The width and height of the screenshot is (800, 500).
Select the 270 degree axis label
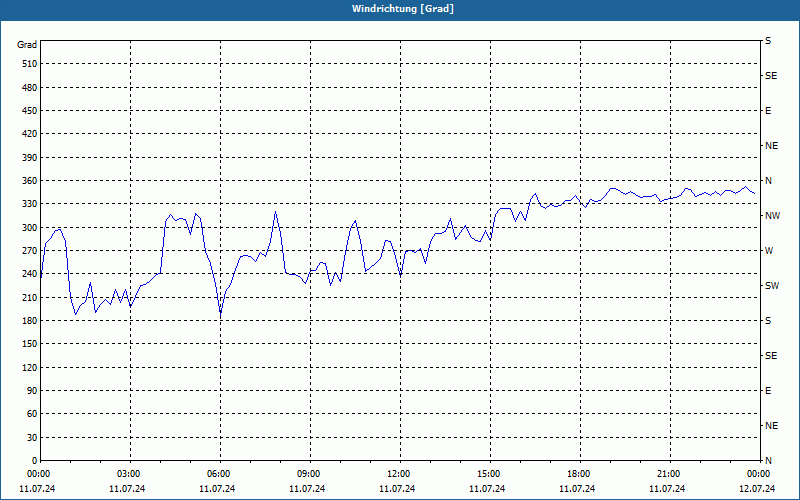(30, 251)
